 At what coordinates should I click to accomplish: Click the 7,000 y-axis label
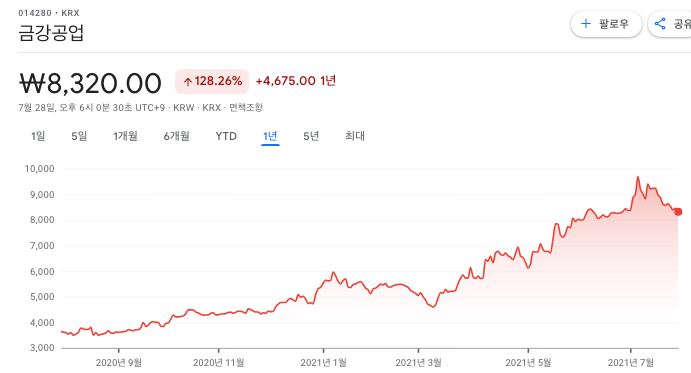pyautogui.click(x=42, y=246)
